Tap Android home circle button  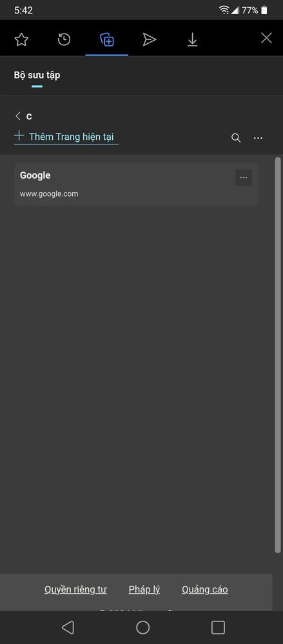click(142, 627)
